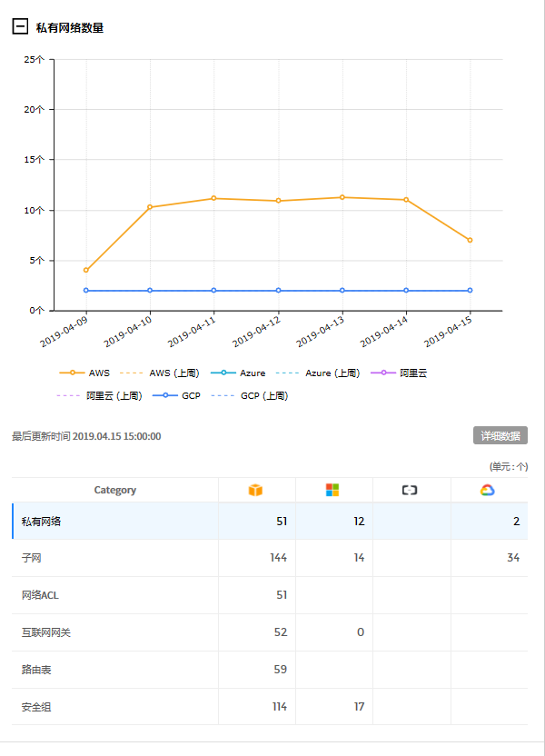The width and height of the screenshot is (545, 756).
Task: Select the 子网 row
Action: (115, 558)
